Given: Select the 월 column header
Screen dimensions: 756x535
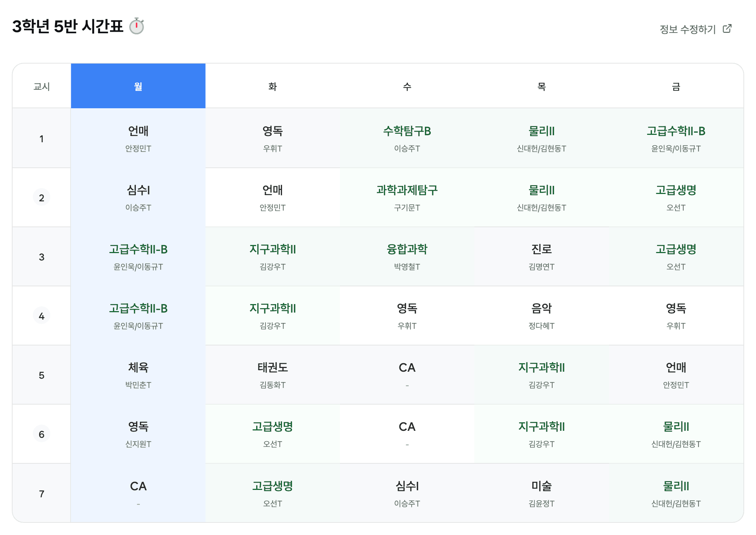Looking at the screenshot, I should pyautogui.click(x=138, y=86).
